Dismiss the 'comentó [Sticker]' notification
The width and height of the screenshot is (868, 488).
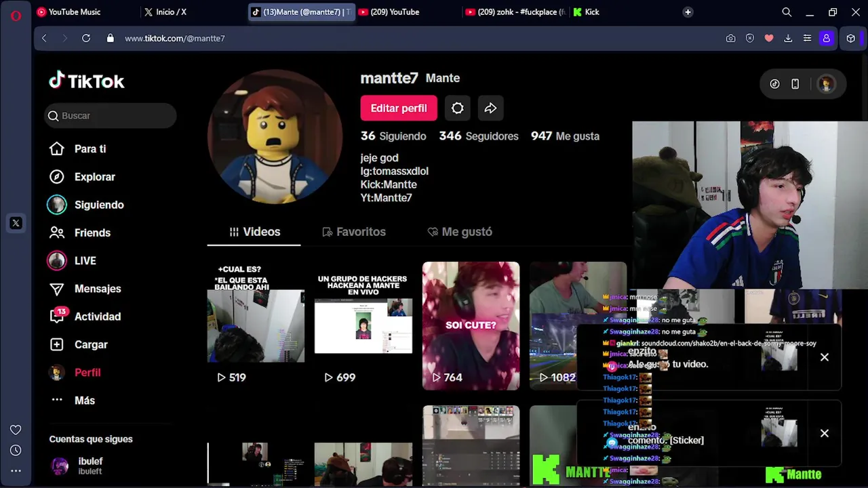[x=825, y=433]
